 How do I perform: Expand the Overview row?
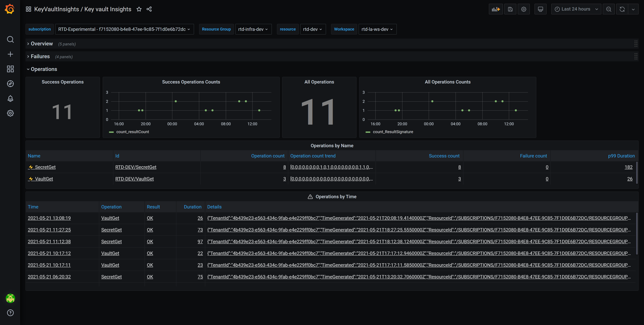[41, 44]
